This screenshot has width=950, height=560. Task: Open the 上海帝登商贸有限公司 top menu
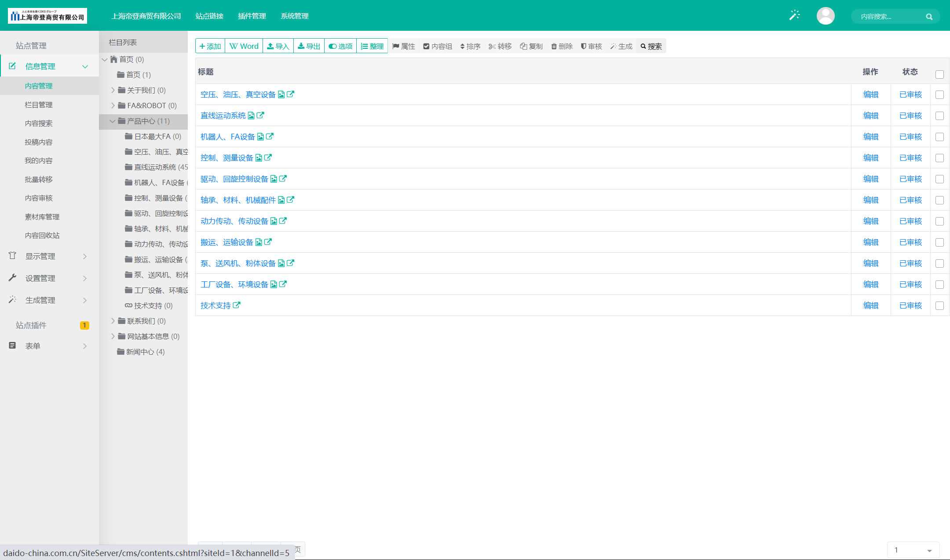pyautogui.click(x=146, y=16)
